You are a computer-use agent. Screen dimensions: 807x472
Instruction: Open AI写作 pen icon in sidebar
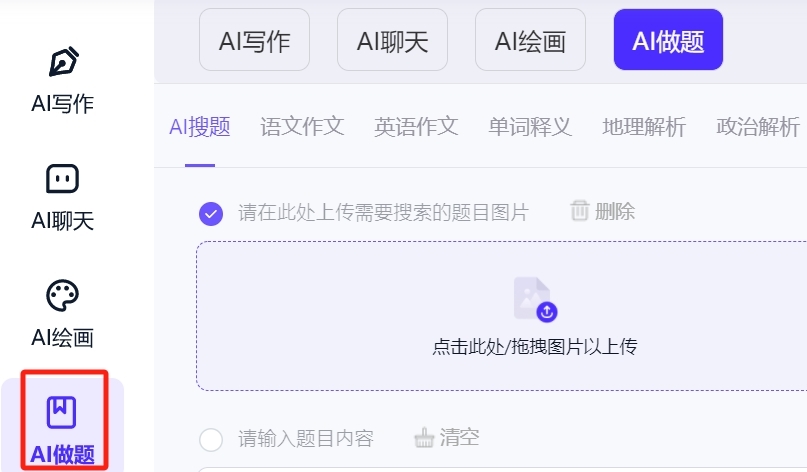pos(63,62)
